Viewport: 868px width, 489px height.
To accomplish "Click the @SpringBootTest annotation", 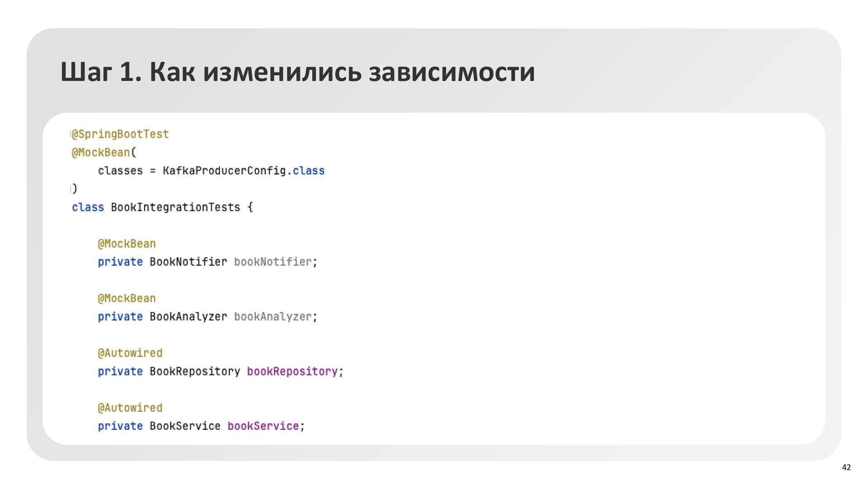I will (x=120, y=134).
